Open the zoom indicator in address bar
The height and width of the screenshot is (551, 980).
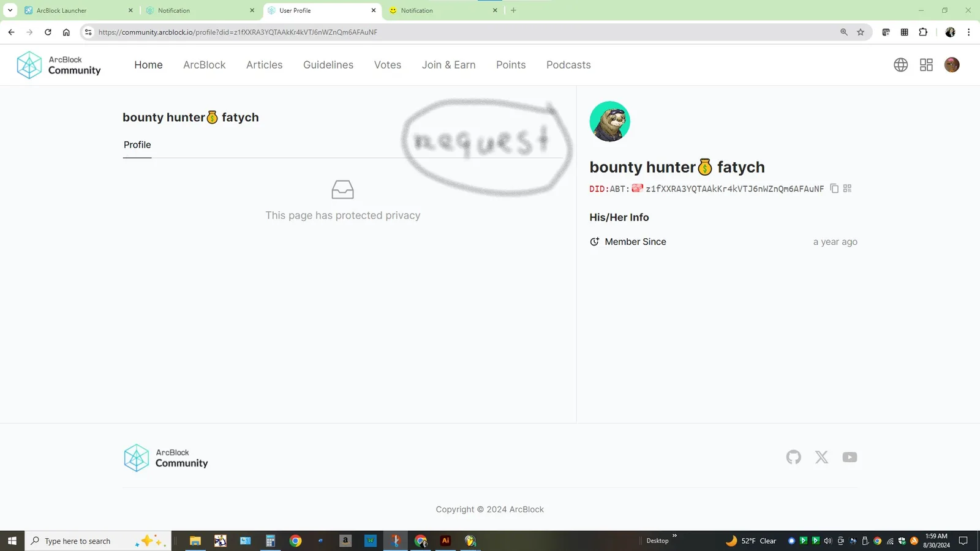844,32
